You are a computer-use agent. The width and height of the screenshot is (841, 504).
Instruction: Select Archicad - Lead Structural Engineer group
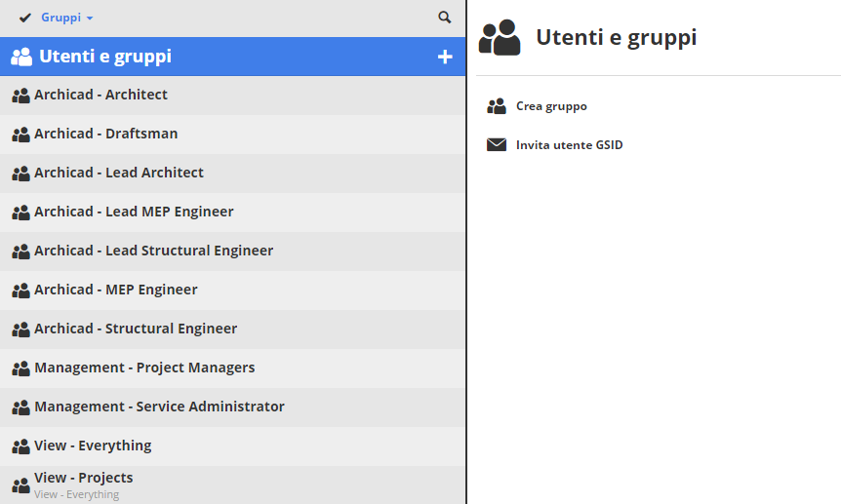pyautogui.click(x=153, y=251)
